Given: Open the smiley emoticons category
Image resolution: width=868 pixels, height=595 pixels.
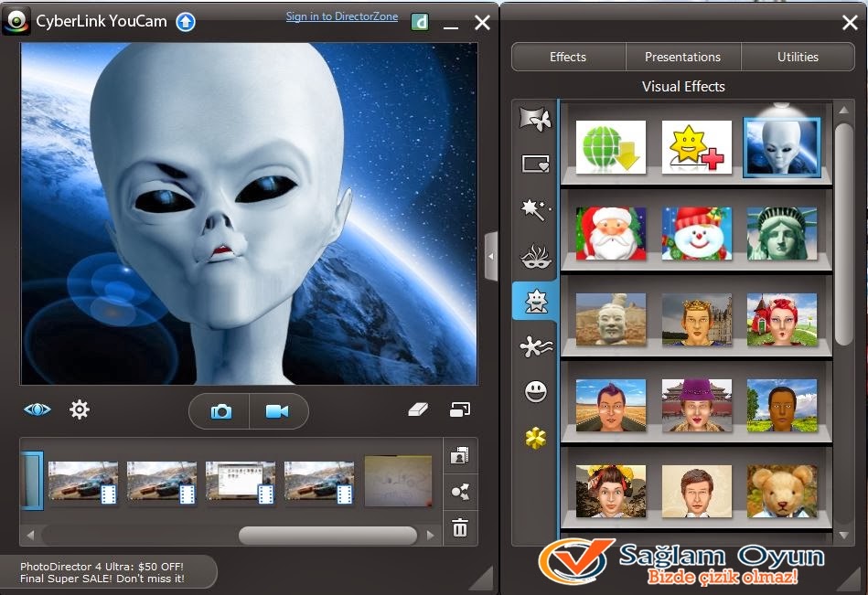Looking at the screenshot, I should click(x=535, y=392).
